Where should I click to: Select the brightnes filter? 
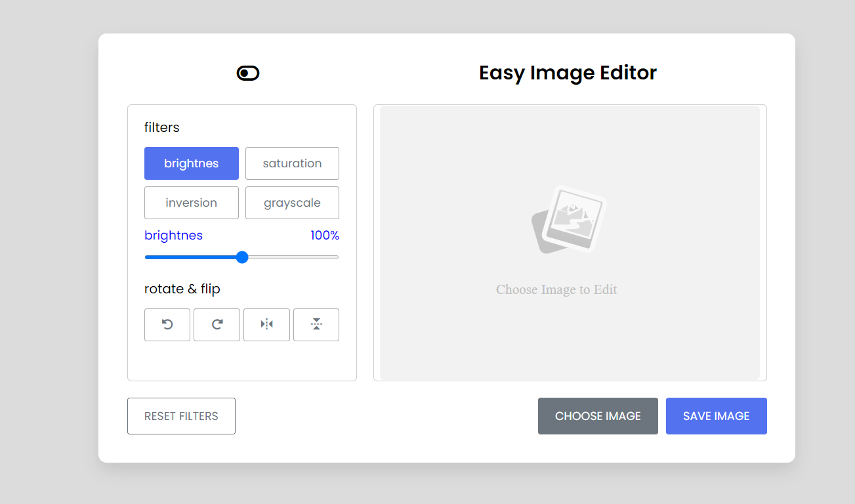tap(191, 163)
